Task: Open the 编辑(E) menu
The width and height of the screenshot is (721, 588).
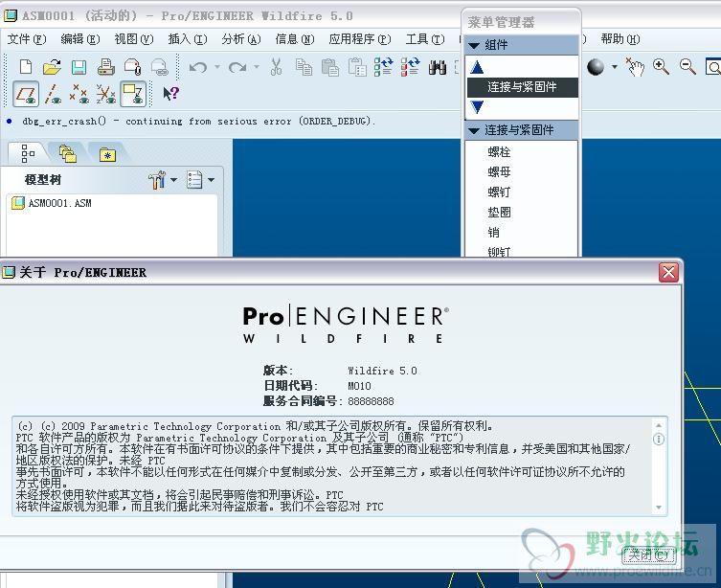Action: click(80, 39)
